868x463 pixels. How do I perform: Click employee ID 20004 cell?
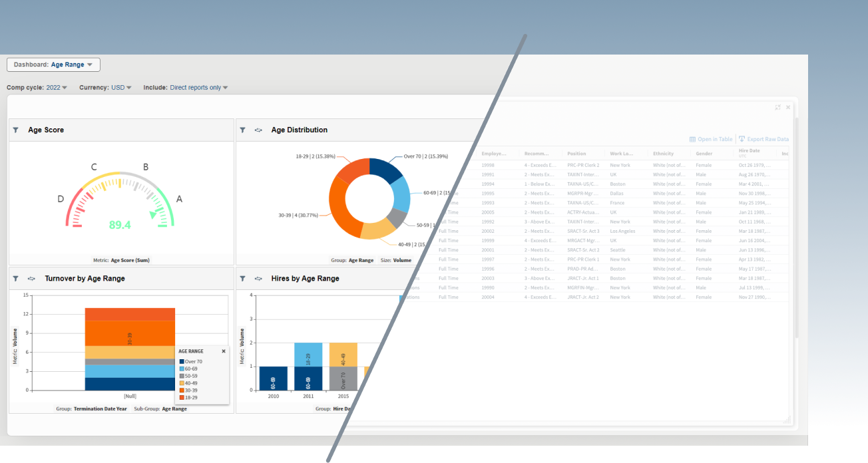[x=488, y=297]
